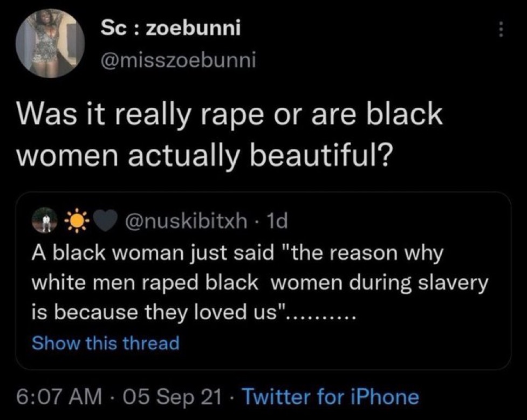Tap the quoted line ending with dotted ellipsis
The width and height of the screenshot is (527, 420).
coord(193,313)
